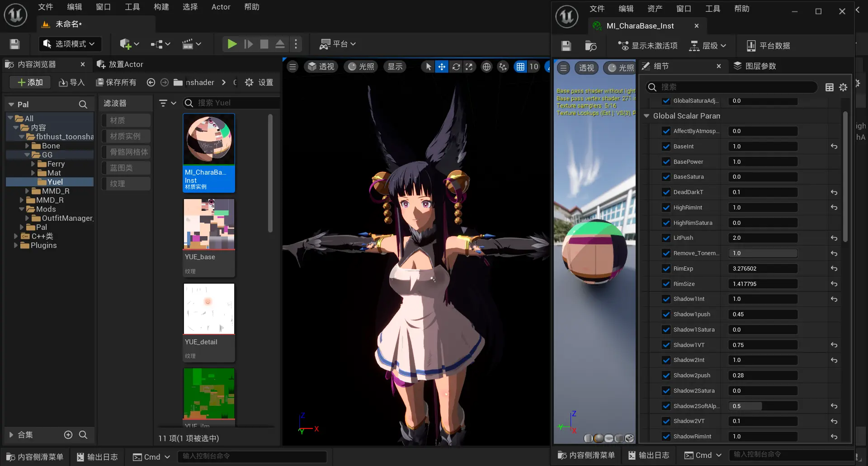This screenshot has width=868, height=466.
Task: Open the material preview viewport options menu
Action: pos(563,68)
